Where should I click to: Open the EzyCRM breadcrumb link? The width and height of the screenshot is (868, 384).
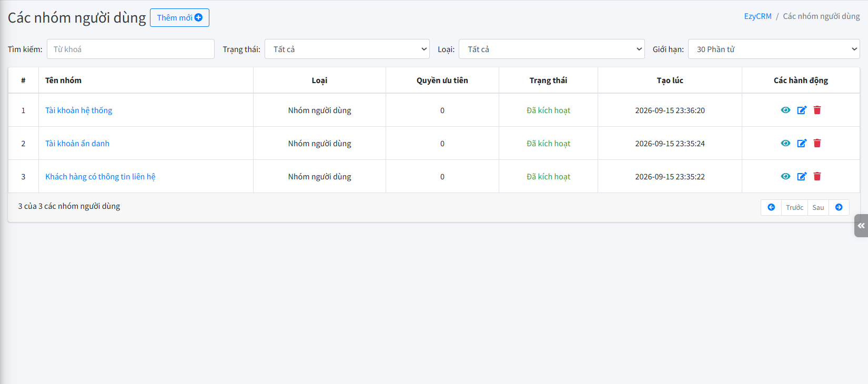tap(758, 16)
